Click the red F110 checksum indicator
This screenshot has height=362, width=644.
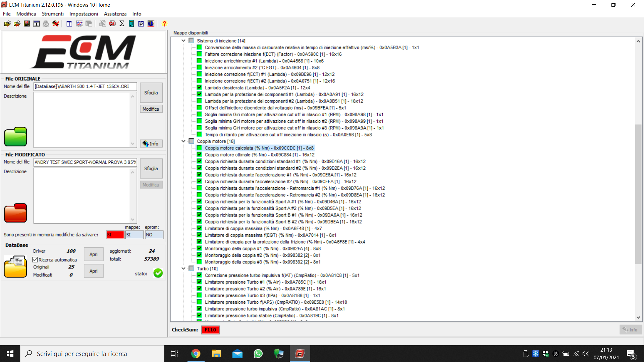(210, 330)
